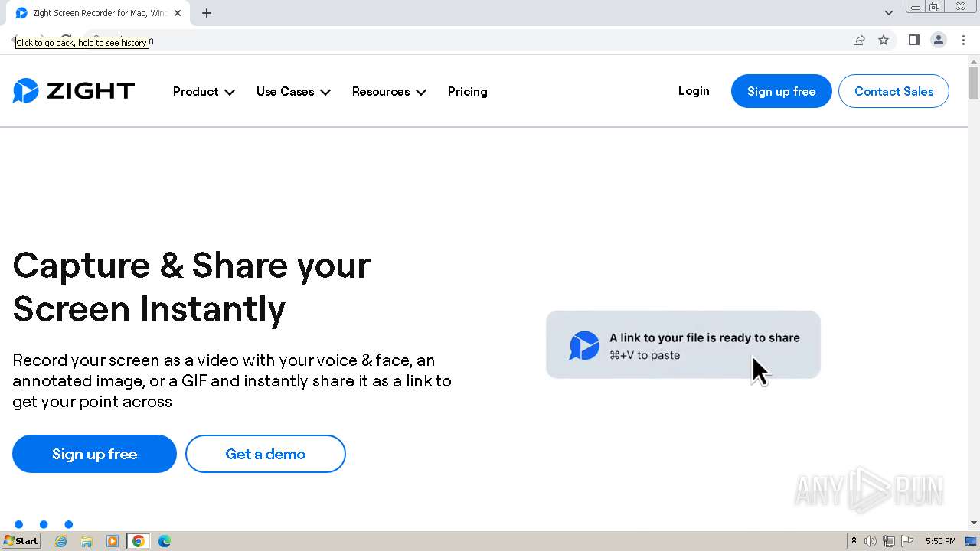The image size is (980, 551).
Task: Click the taskbar clock showing 5:50 PM
Action: pos(940,541)
